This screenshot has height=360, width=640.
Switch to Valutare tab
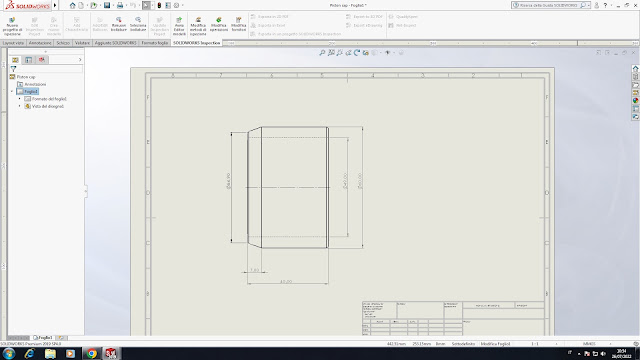82,43
